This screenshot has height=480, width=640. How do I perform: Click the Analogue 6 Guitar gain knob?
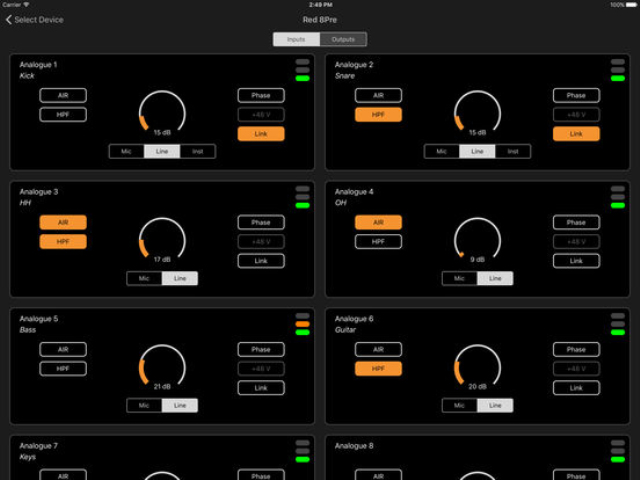pyautogui.click(x=477, y=367)
